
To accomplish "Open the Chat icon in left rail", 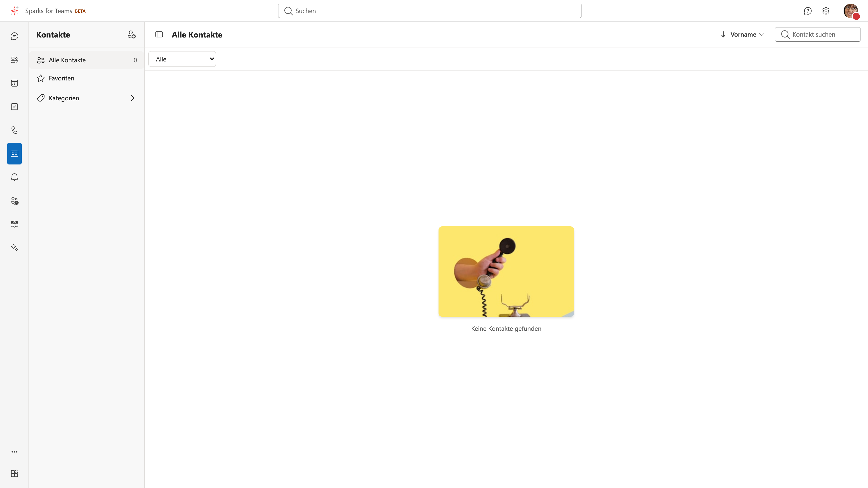I will click(14, 36).
